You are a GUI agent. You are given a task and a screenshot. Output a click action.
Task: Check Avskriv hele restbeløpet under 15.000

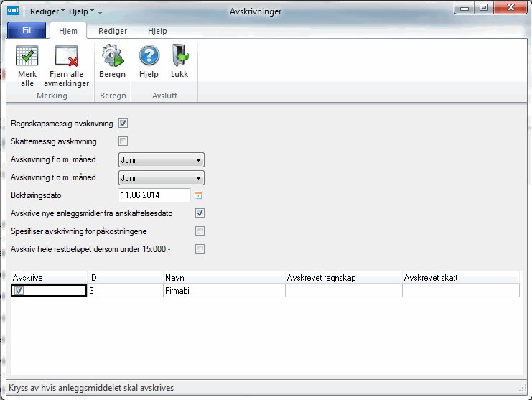pos(200,249)
